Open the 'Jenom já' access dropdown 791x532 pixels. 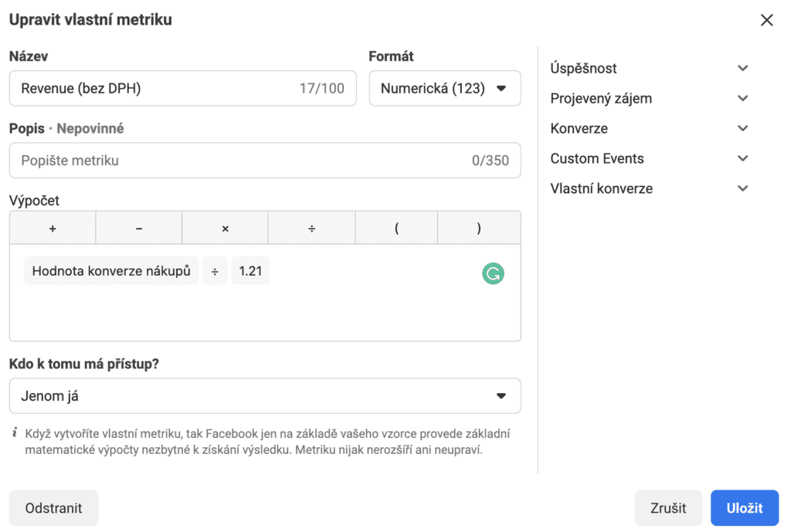265,395
